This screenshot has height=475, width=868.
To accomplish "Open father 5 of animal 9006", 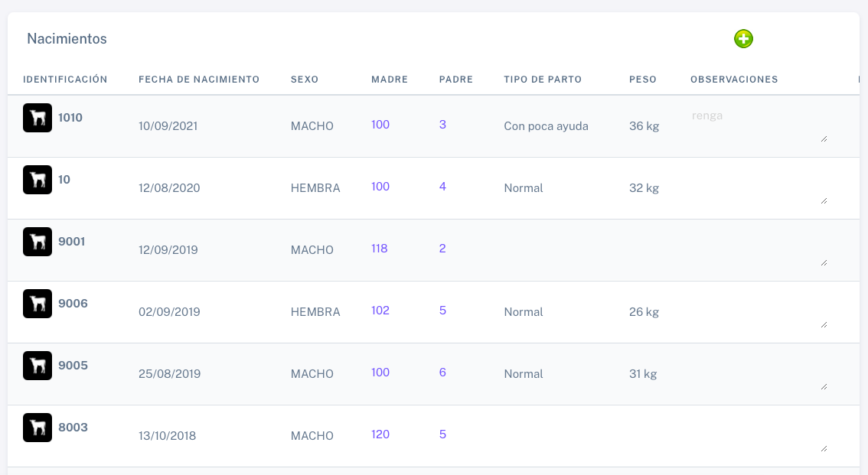I will click(x=442, y=311).
